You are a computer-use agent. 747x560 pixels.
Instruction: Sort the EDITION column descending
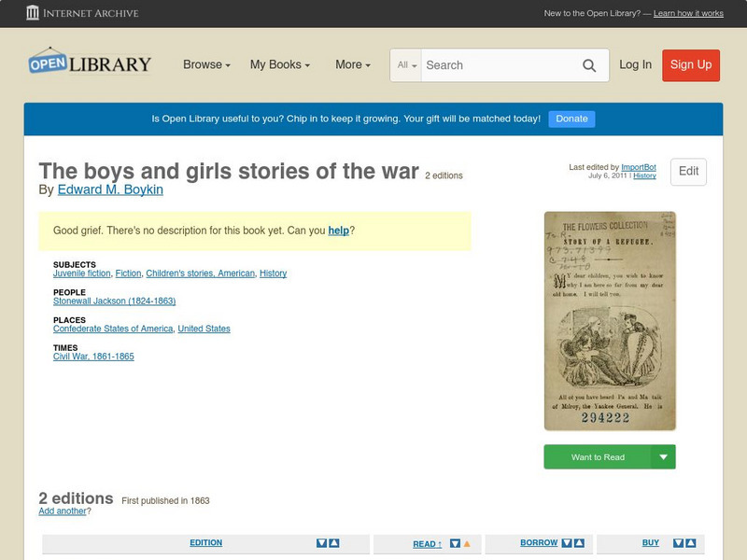pos(321,543)
